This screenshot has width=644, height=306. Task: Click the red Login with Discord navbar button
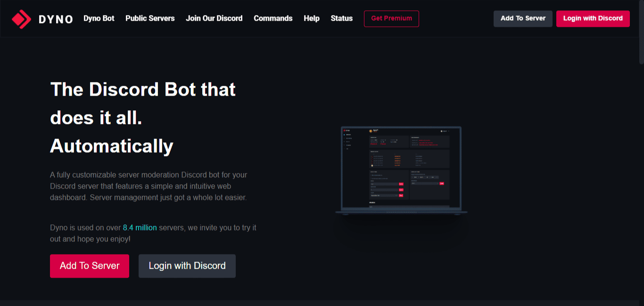(593, 18)
